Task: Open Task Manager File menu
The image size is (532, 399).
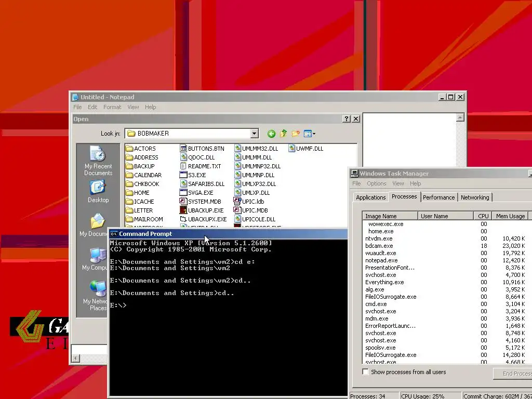Action: click(356, 183)
